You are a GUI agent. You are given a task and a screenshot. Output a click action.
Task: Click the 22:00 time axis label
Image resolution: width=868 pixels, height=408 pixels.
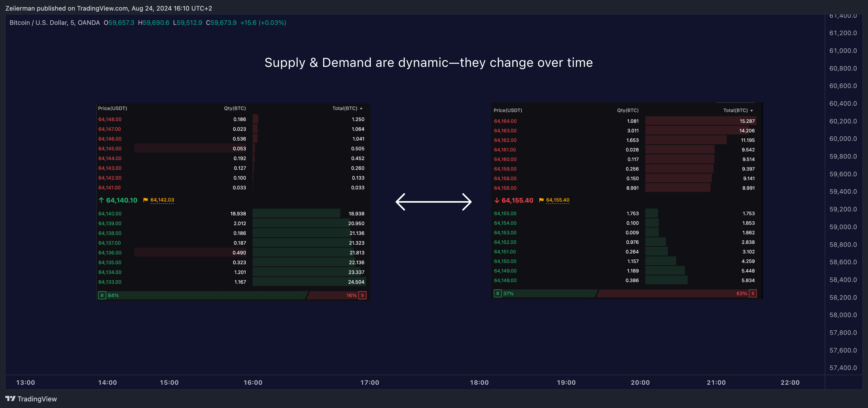(x=790, y=383)
